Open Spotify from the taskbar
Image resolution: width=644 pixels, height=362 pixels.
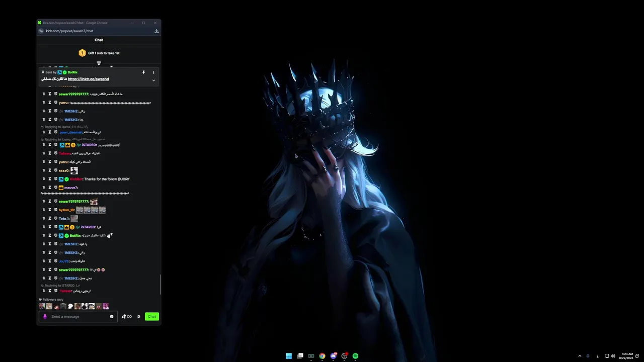(x=355, y=356)
